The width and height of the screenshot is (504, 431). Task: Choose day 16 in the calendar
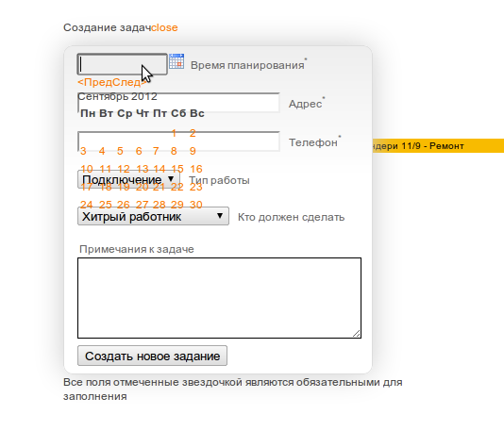click(x=196, y=169)
